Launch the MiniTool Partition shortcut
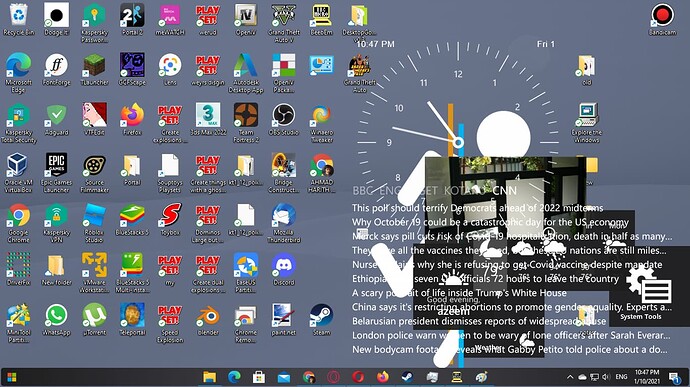Image resolution: width=690 pixels, height=387 pixels. (x=18, y=324)
